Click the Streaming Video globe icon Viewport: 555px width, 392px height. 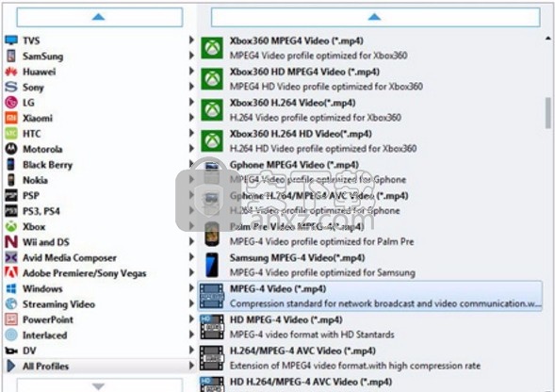pyautogui.click(x=11, y=303)
